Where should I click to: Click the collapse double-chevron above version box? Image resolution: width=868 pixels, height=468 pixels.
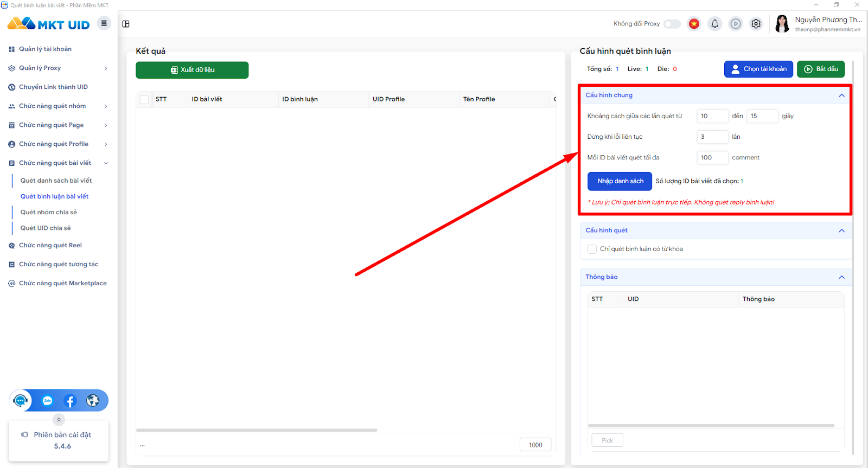(59, 420)
